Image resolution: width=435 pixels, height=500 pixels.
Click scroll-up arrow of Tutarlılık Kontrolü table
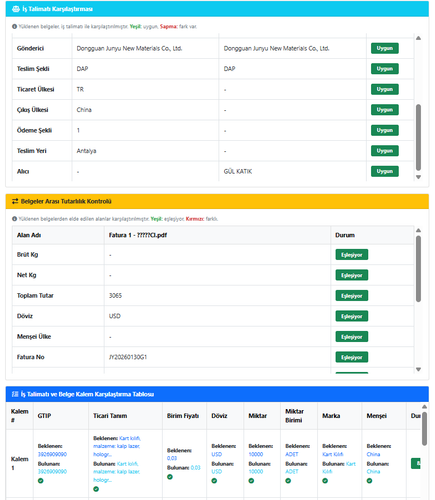click(x=418, y=230)
